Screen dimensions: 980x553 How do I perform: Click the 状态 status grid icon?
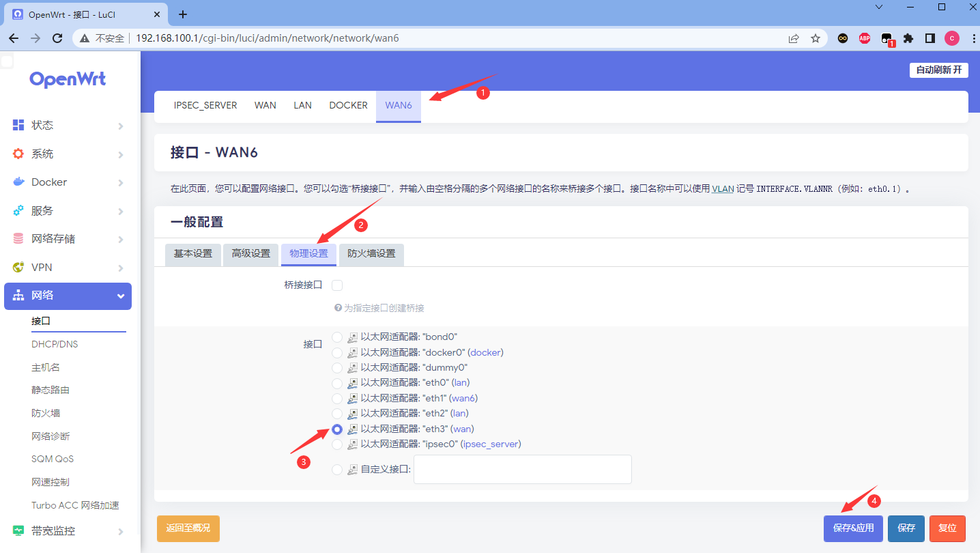(x=18, y=125)
